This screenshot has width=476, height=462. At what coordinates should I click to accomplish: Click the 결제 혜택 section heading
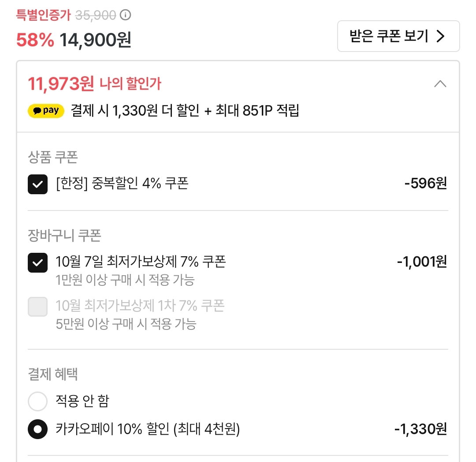click(x=53, y=374)
